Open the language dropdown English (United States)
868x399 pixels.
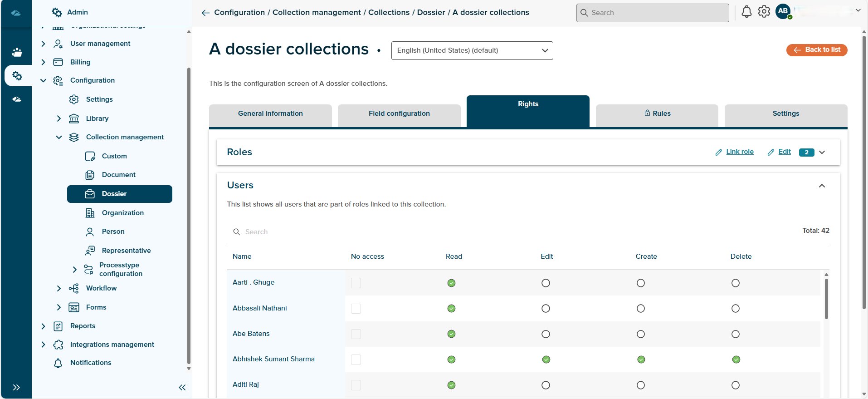(x=472, y=50)
